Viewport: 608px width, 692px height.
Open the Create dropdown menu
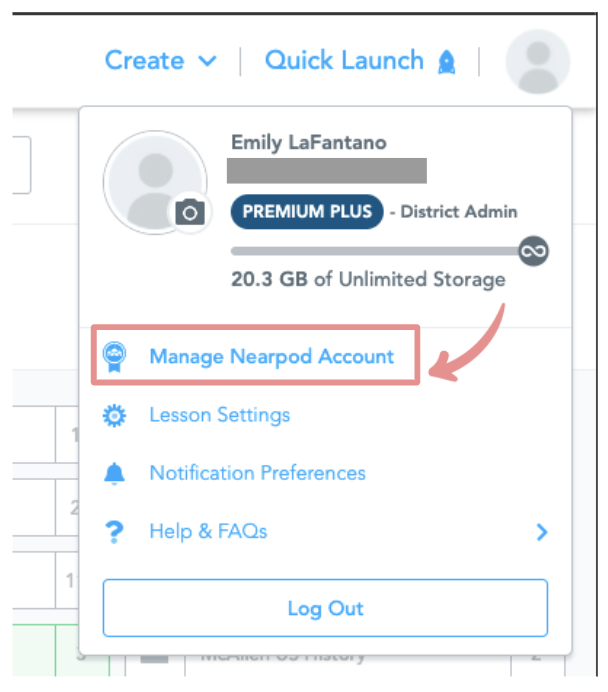tap(145, 61)
